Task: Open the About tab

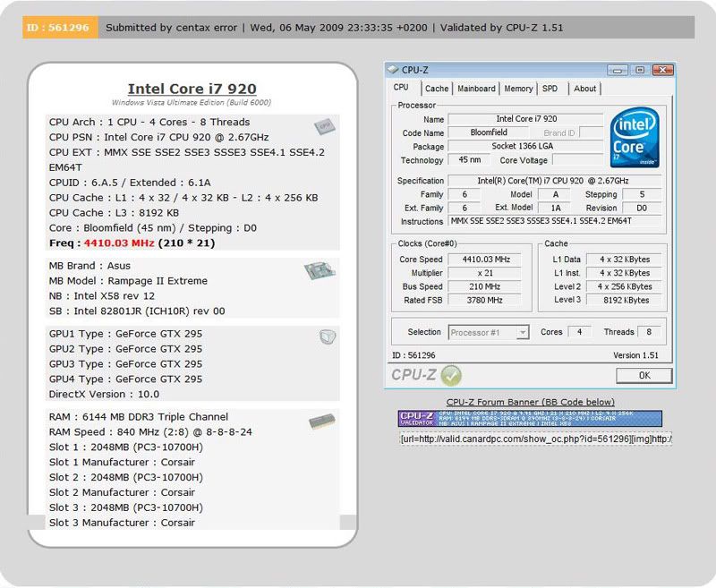Action: pyautogui.click(x=584, y=89)
